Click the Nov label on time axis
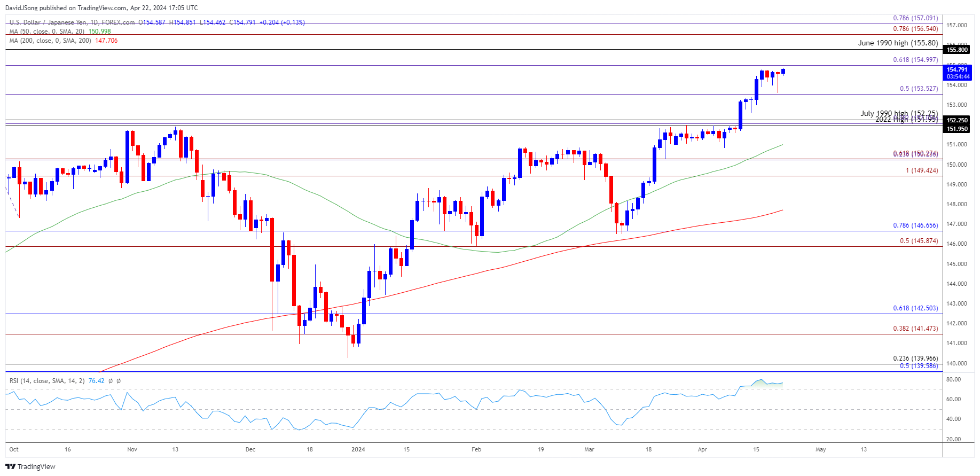 [x=132, y=449]
